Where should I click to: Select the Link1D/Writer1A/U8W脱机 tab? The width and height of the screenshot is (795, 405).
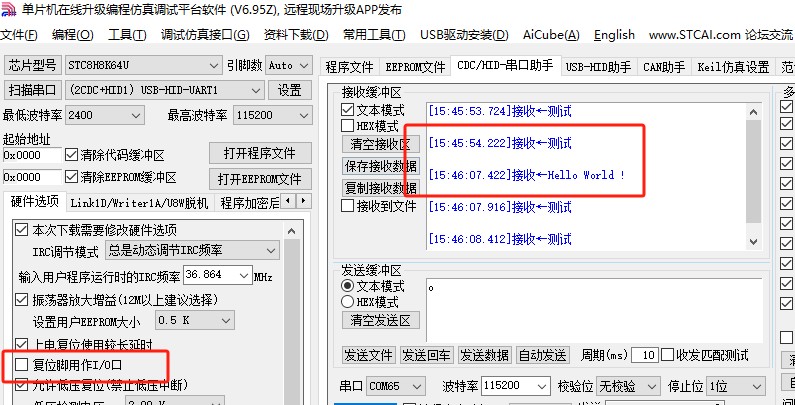139,203
